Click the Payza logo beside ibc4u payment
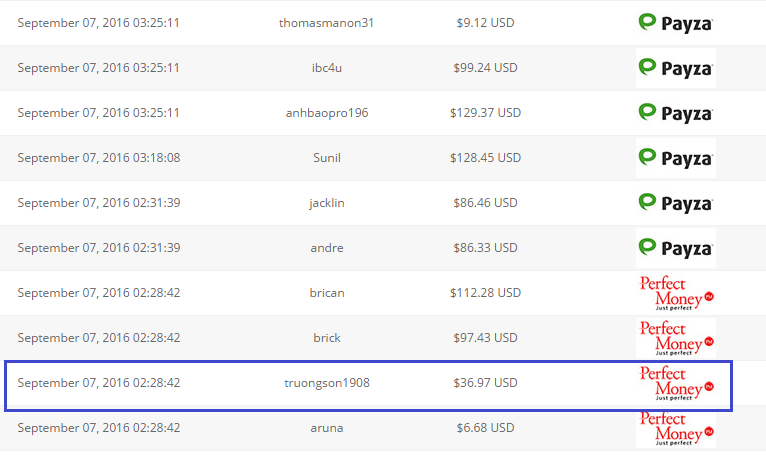 tap(675, 68)
